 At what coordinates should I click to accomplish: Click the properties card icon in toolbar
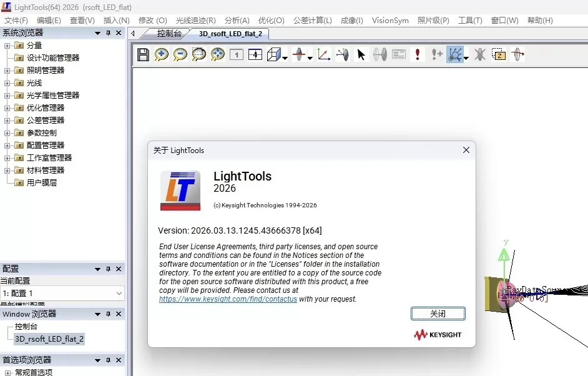(x=399, y=55)
